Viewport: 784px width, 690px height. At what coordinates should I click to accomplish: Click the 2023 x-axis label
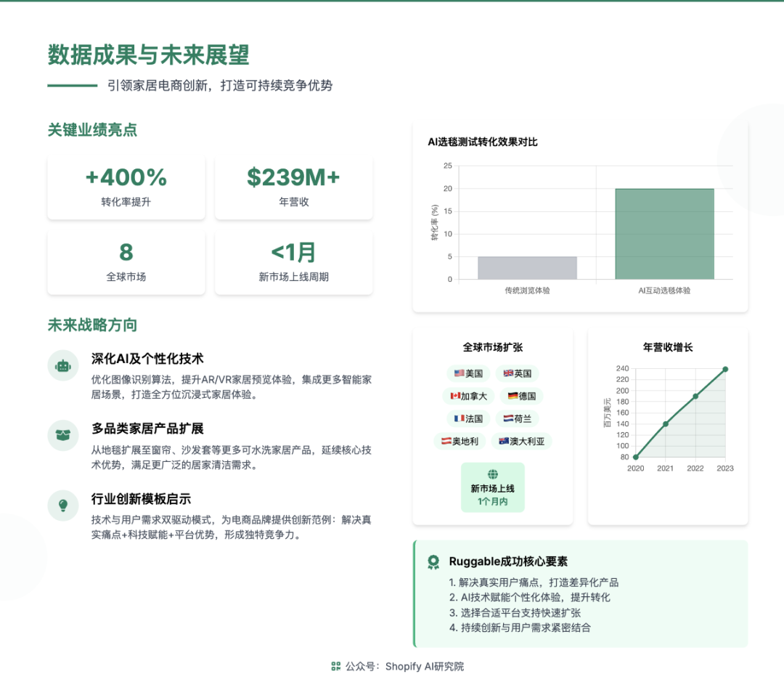tap(725, 468)
